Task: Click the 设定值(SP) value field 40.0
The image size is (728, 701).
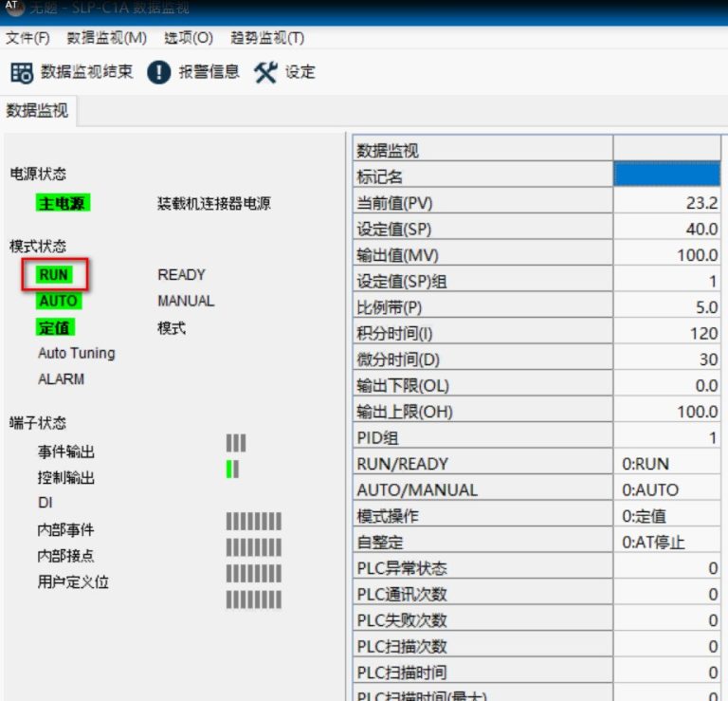Action: tap(667, 229)
